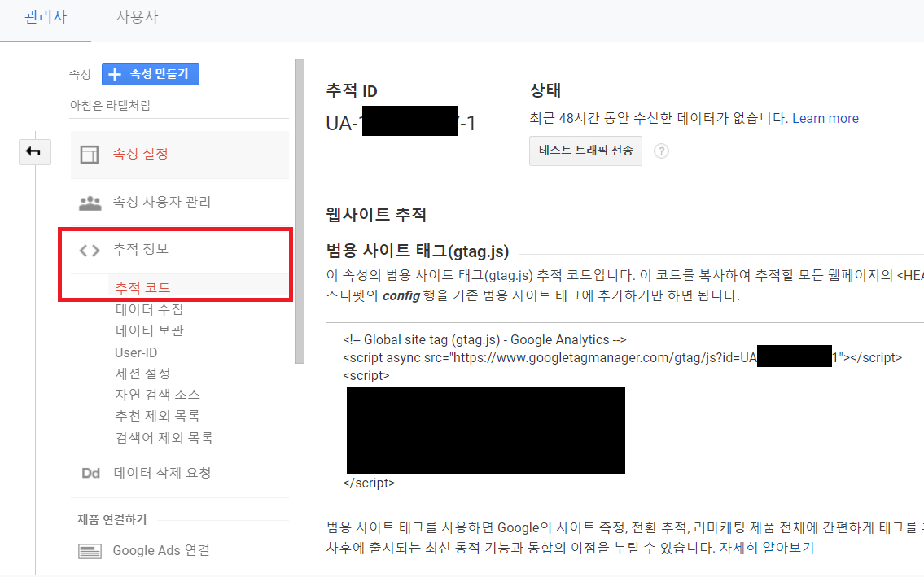This screenshot has height=577, width=924.
Task: Select the 세션 설정 submenu item
Action: click(x=142, y=374)
